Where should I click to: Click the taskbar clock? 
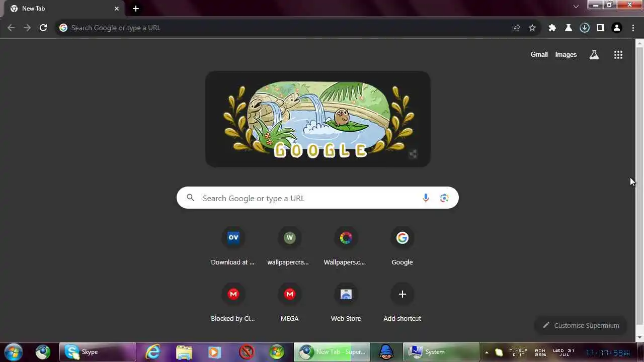608,352
